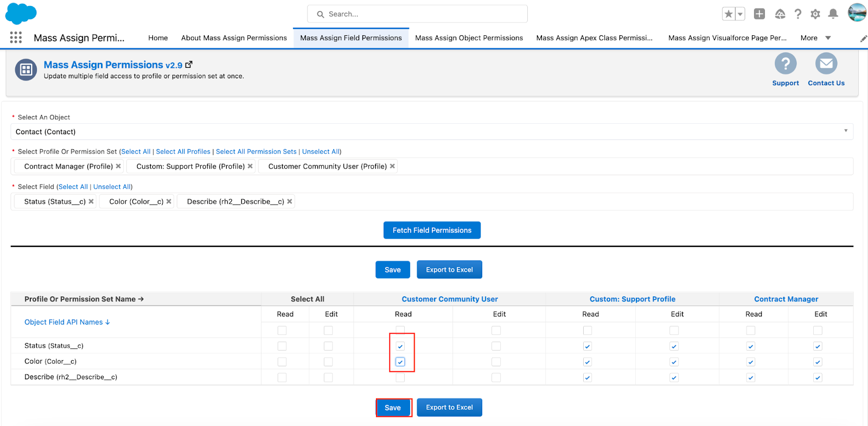Click the Contact Us envelope icon
The height and width of the screenshot is (426, 868).
click(x=826, y=63)
